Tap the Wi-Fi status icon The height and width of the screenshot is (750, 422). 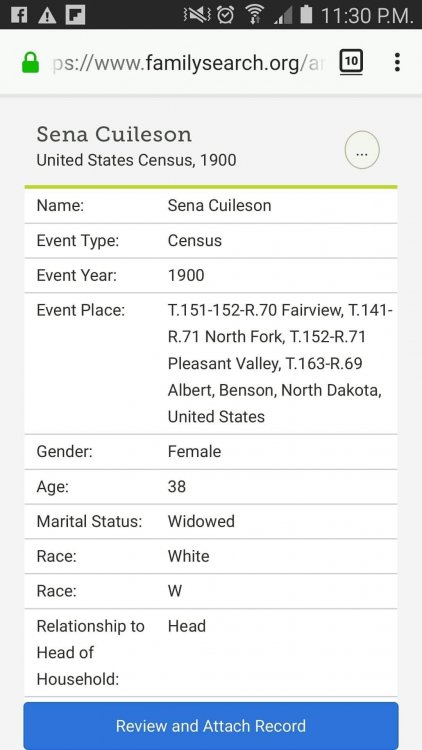[255, 15]
